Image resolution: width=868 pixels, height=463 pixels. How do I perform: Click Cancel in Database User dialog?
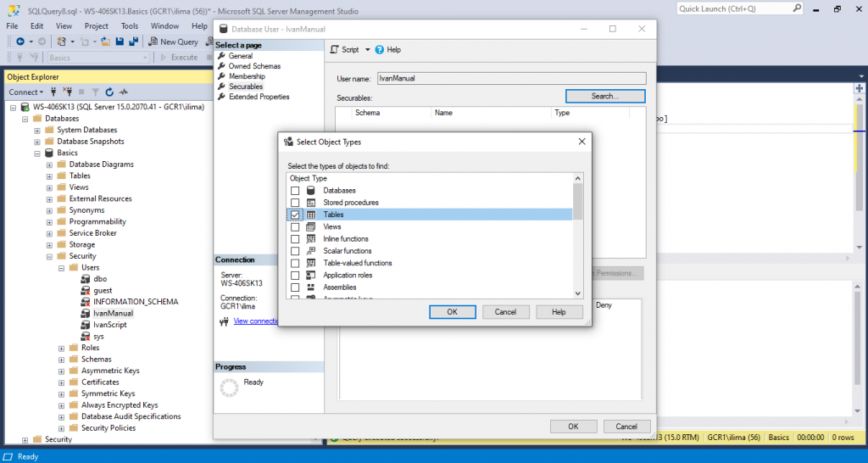pos(626,427)
